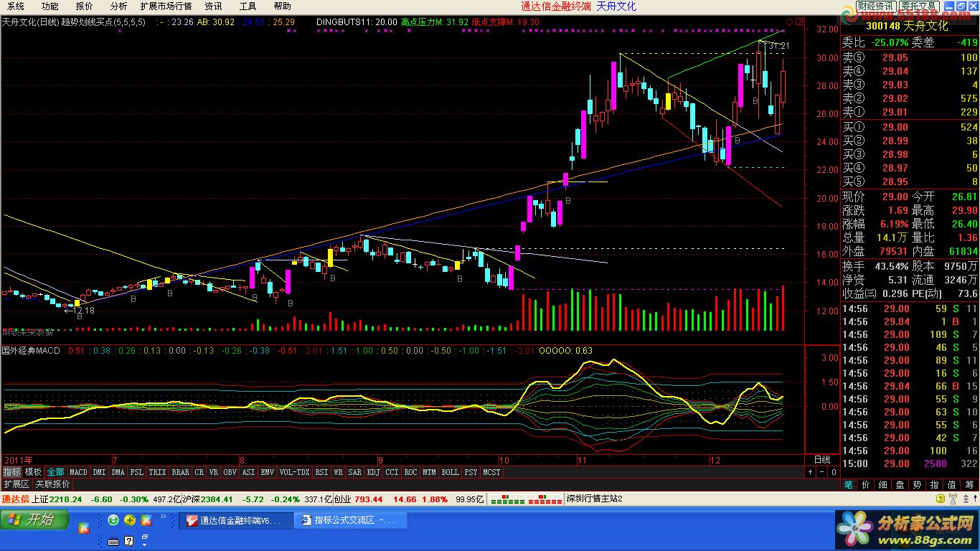This screenshot has width=980, height=551.
Task: Switch indicator to TRIX
Action: pos(157,472)
